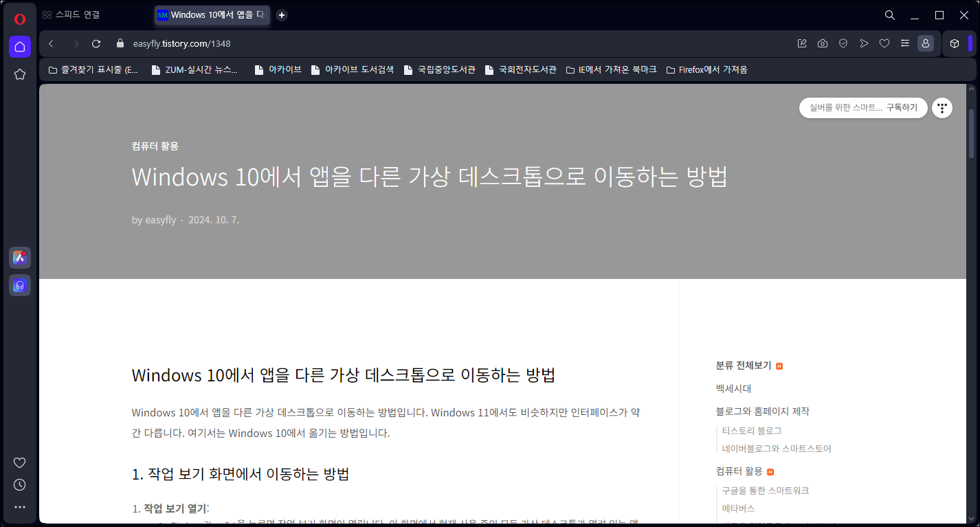View site security lock icon

point(120,43)
